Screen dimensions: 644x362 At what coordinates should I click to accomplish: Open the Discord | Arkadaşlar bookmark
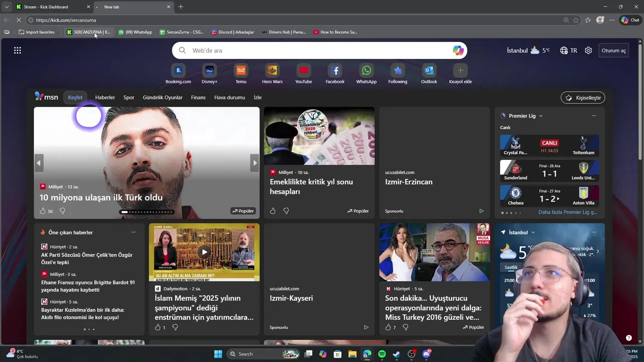click(x=232, y=32)
